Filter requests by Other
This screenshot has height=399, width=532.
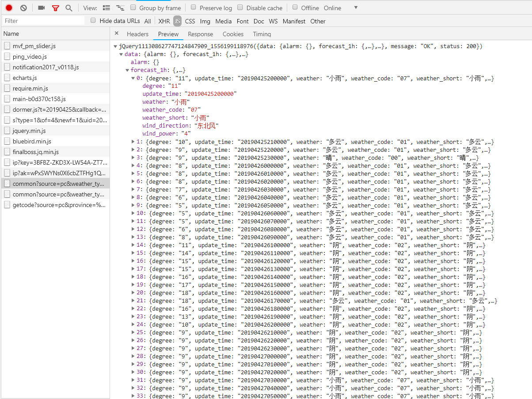click(x=318, y=21)
